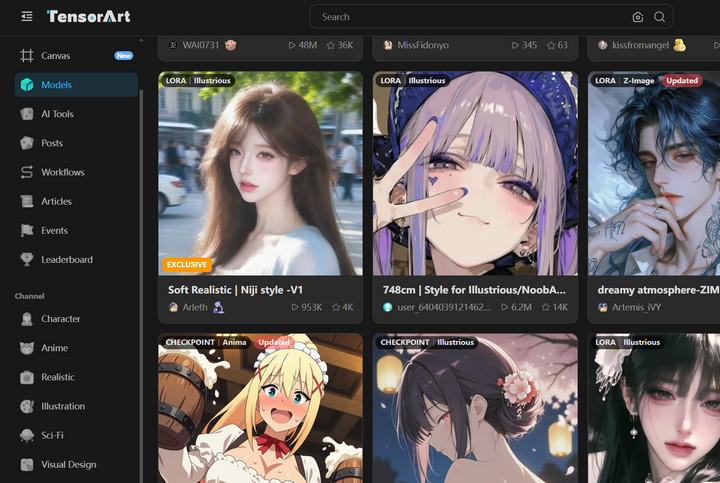Visit WAI0731 author profile

coord(201,45)
